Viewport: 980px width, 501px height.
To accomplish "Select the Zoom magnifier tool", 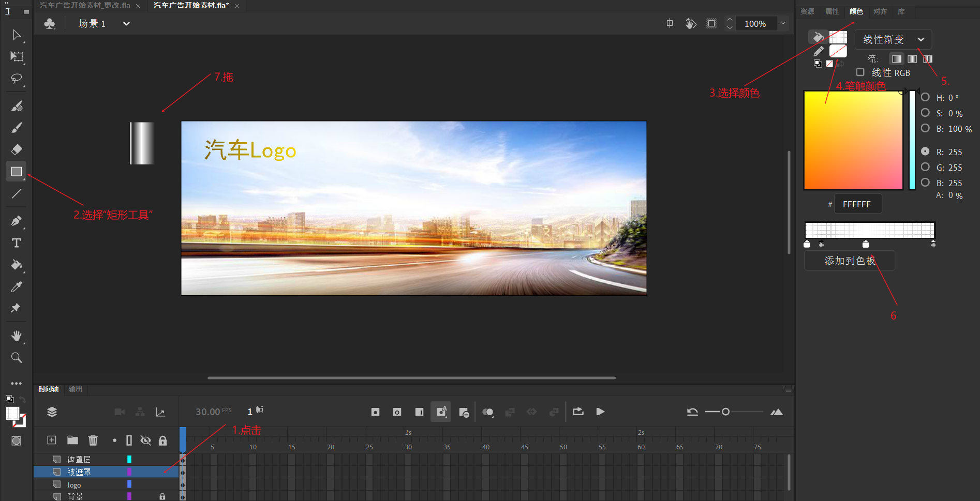I will [x=17, y=358].
